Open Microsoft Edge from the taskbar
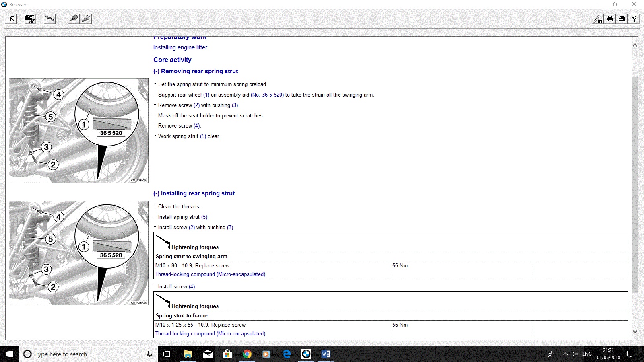 (287, 354)
